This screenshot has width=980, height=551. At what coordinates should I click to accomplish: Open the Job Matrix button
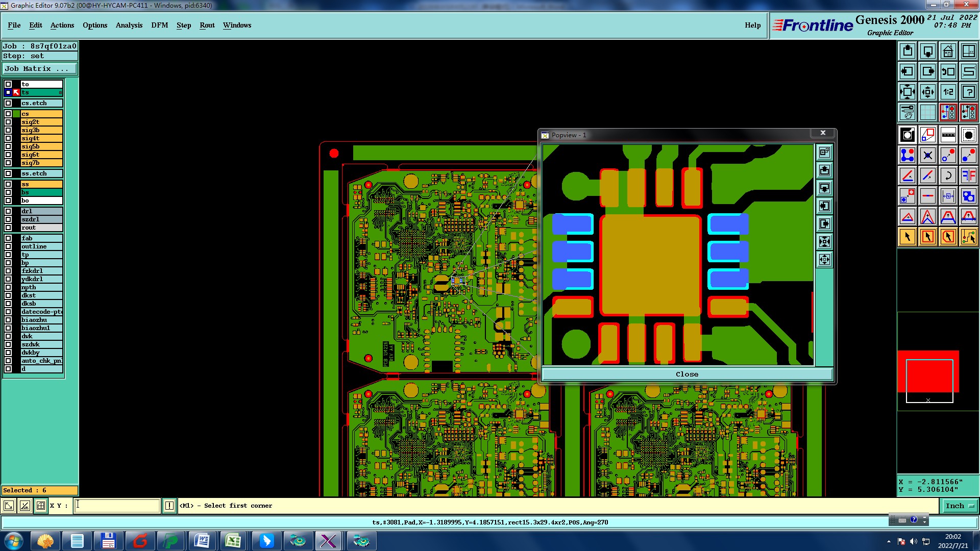point(39,68)
